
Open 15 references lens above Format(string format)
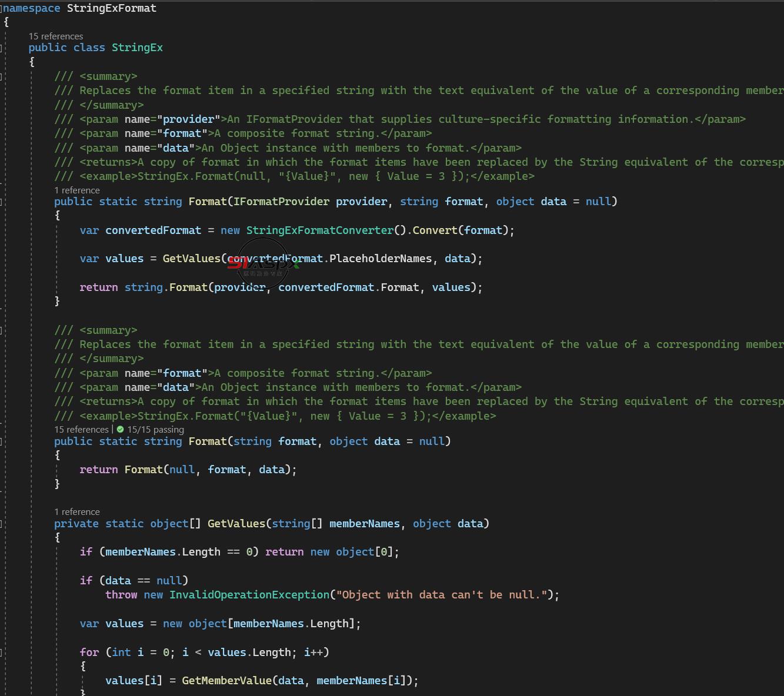pyautogui.click(x=81, y=430)
